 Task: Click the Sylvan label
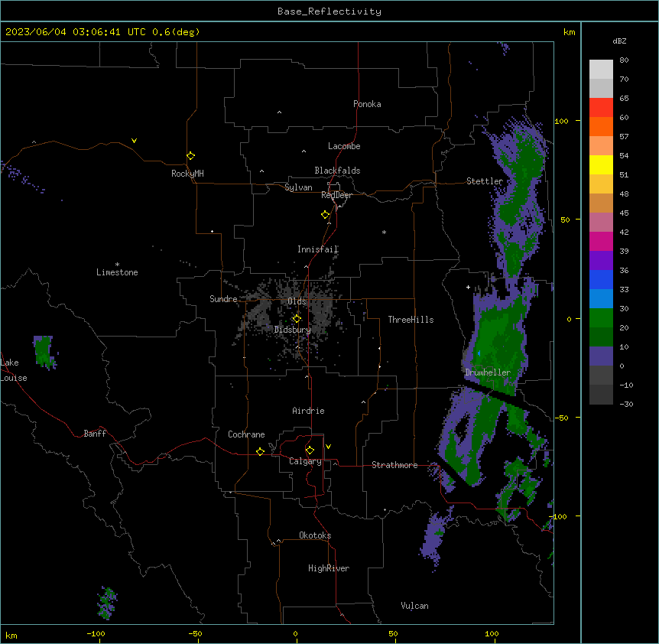[298, 187]
